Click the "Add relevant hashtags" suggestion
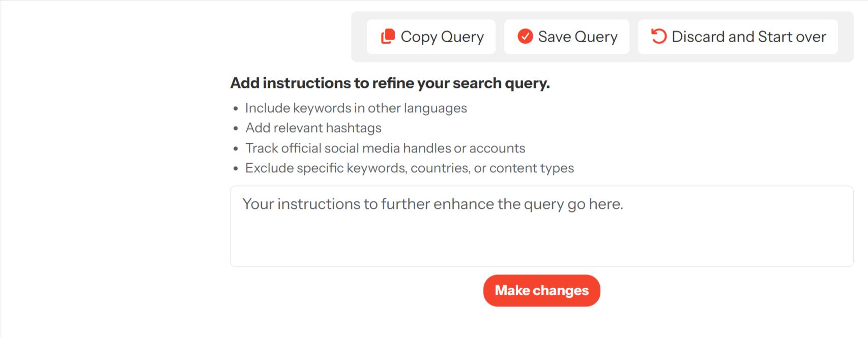Viewport: 868px width, 338px height. point(313,128)
